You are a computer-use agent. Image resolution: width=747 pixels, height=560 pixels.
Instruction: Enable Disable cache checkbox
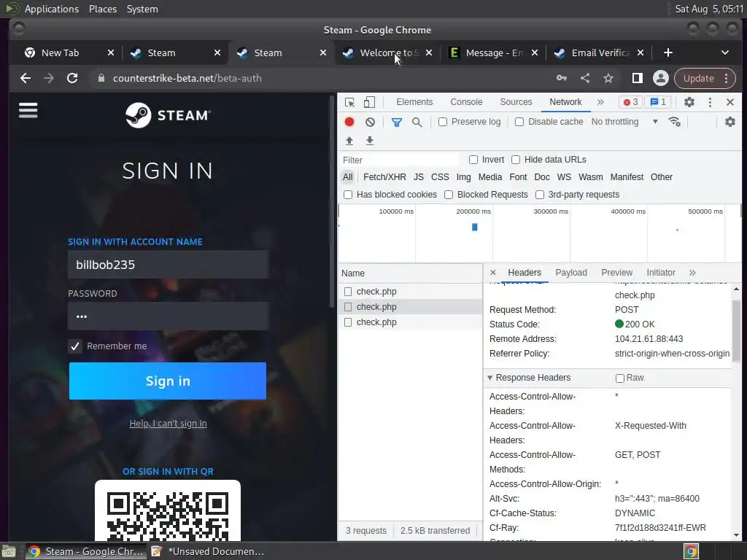tap(519, 122)
